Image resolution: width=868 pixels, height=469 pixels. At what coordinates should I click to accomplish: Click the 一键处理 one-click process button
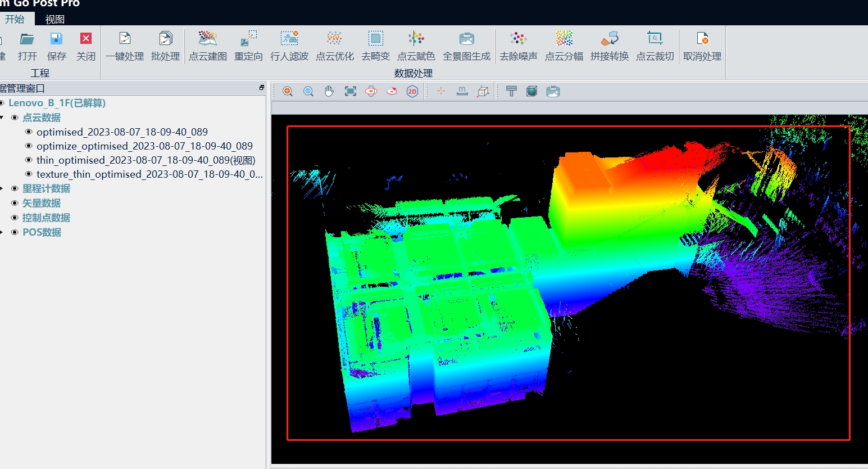tap(125, 46)
